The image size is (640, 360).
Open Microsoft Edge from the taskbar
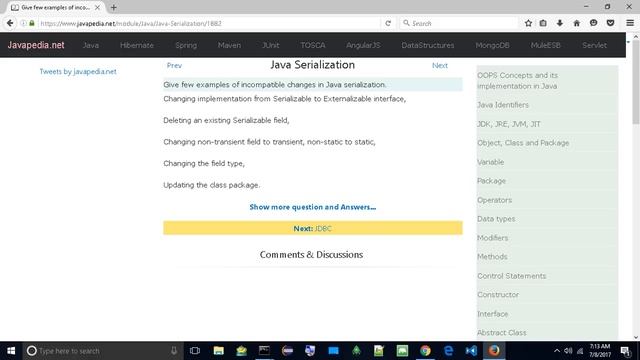448,351
